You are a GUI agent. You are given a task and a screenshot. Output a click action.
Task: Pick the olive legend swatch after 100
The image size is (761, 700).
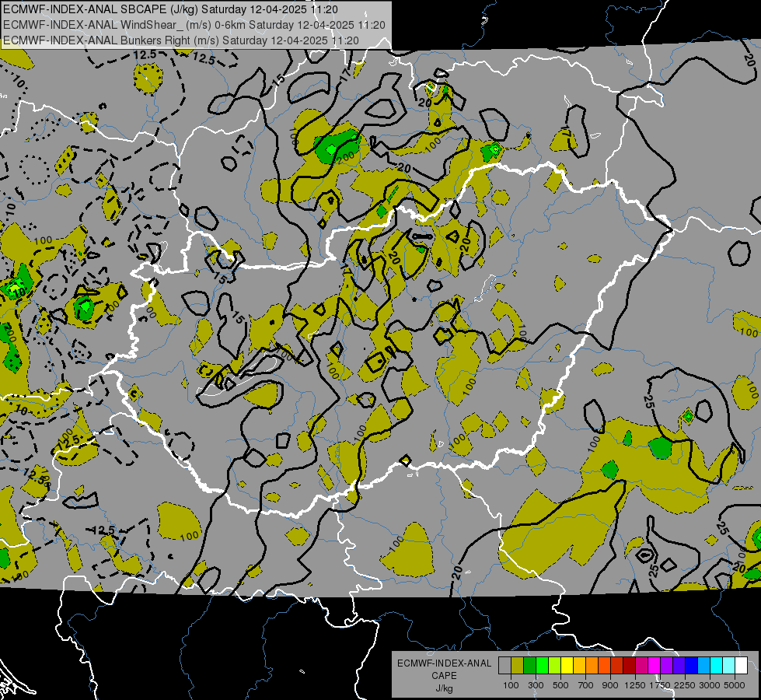(x=518, y=666)
